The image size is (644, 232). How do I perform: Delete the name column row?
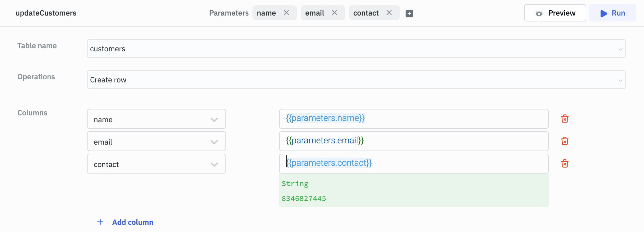[565, 119]
